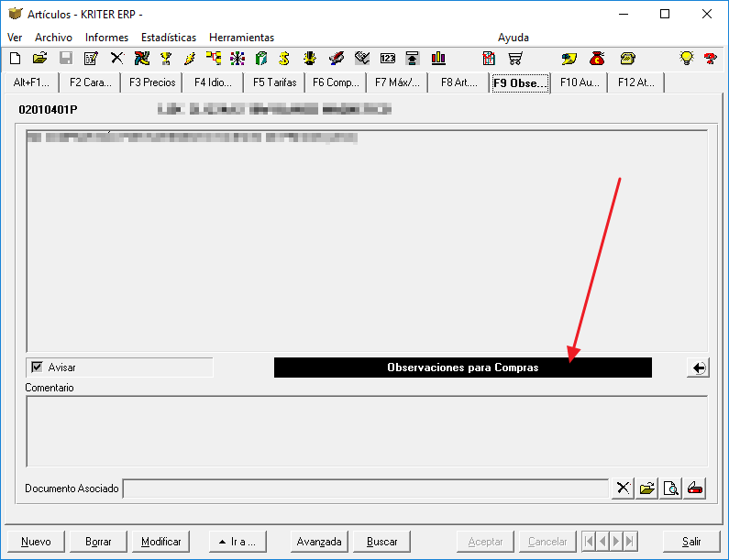This screenshot has width=729, height=560.
Task: Open the Archivo menu
Action: 53,38
